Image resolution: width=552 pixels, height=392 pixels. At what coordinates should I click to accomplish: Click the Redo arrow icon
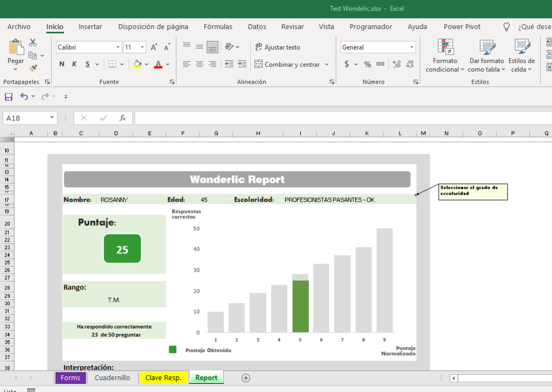[45, 96]
